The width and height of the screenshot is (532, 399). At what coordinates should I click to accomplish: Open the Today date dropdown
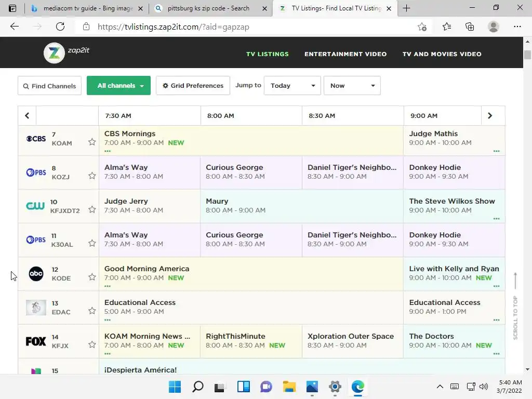(292, 86)
